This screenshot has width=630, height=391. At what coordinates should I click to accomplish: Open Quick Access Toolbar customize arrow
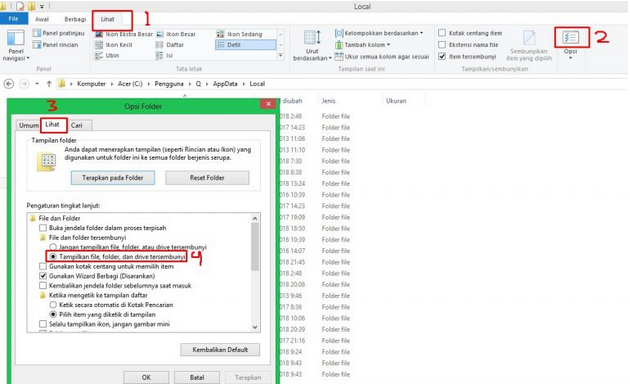[42, 6]
